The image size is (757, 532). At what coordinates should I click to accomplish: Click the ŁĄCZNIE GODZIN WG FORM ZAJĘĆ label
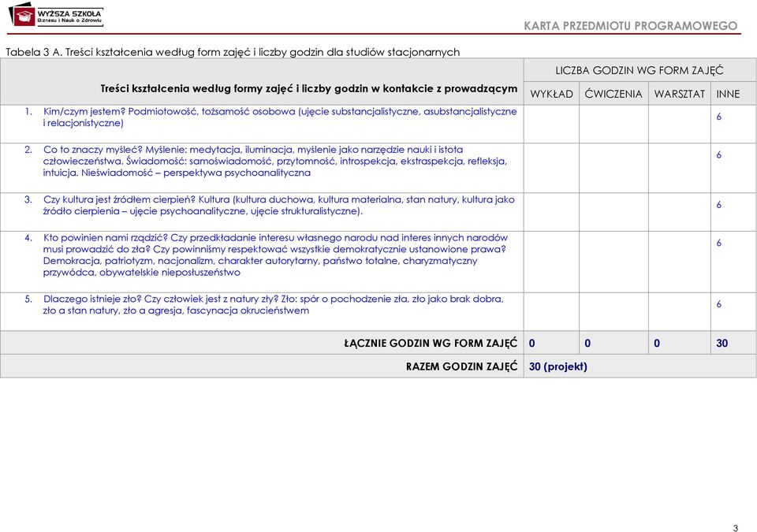(431, 344)
